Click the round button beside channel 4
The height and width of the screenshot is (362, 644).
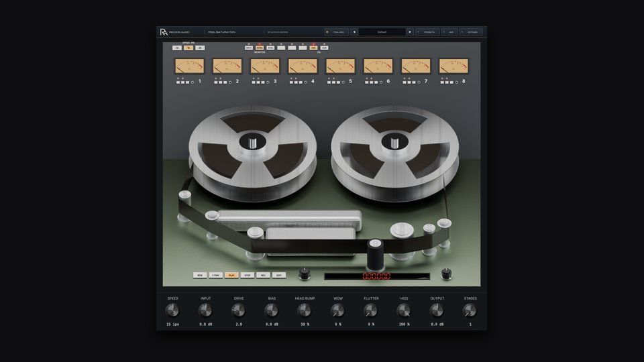(306, 82)
